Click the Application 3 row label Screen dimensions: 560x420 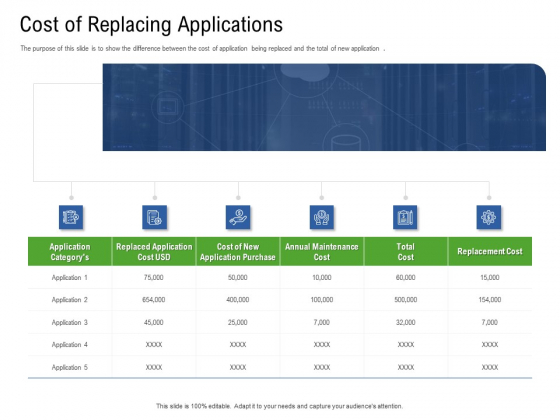tap(70, 322)
